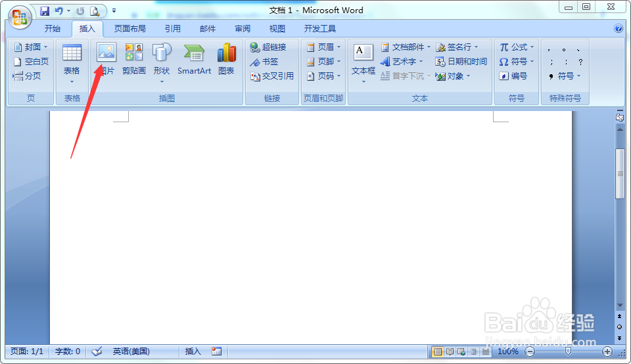Viewport: 631px width, 364px height.
Task: Insert 日期和时间 date and time
Action: [x=461, y=62]
